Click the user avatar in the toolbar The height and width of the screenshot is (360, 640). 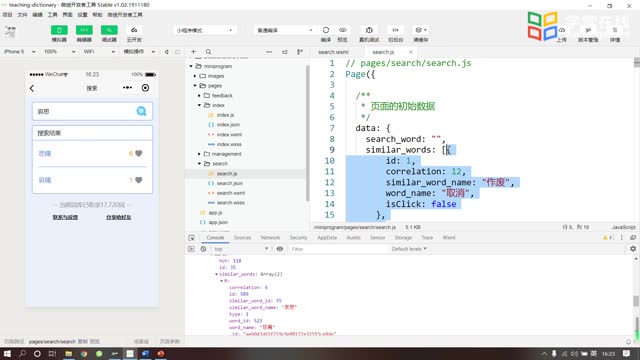(x=11, y=31)
